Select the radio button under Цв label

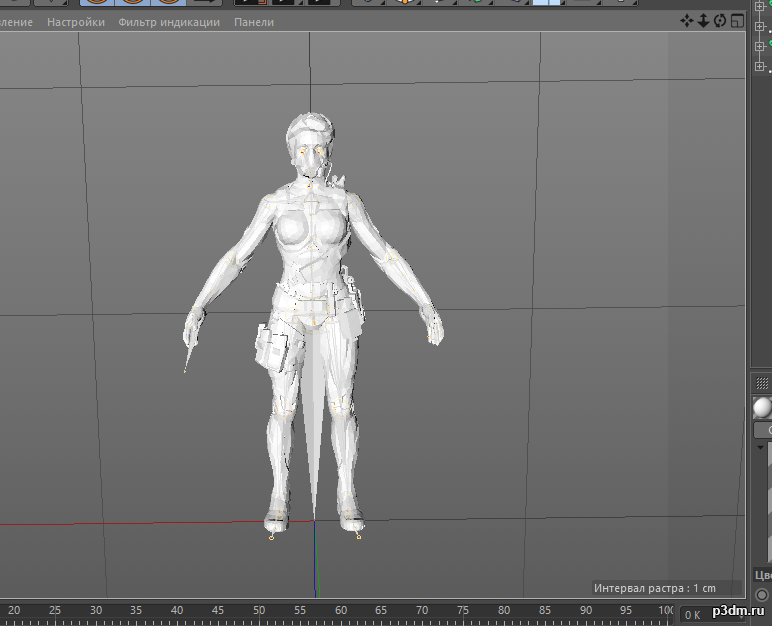[762, 596]
